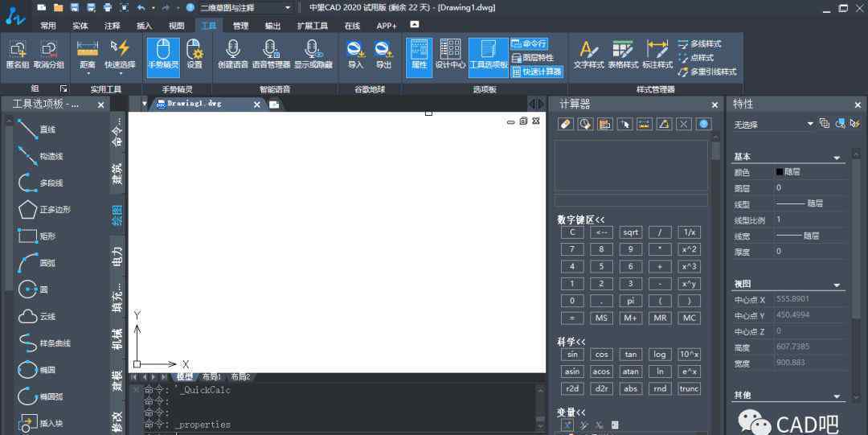Click the calculator clear history icon
The image size is (868, 435).
[x=585, y=124]
